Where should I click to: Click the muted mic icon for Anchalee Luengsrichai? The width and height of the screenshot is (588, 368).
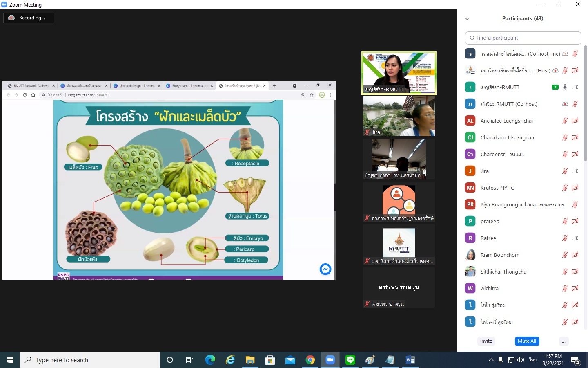tap(565, 121)
